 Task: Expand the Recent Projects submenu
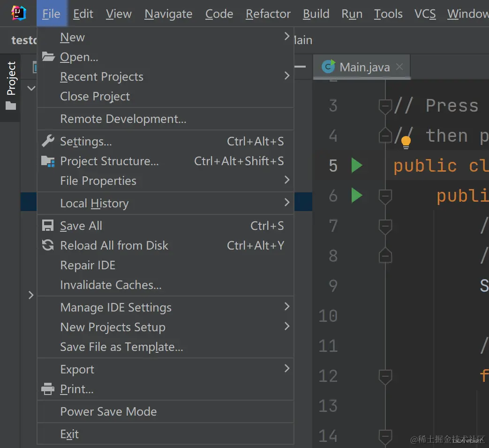point(102,76)
